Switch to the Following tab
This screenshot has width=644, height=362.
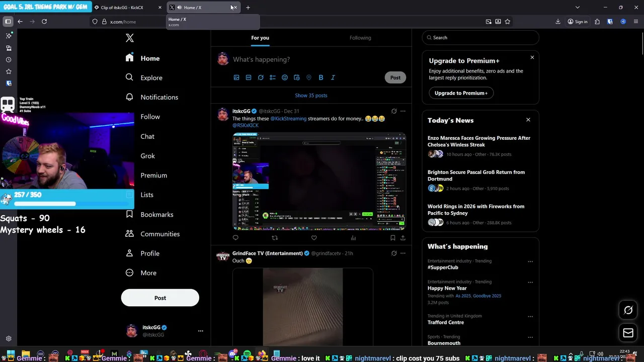[x=360, y=38]
